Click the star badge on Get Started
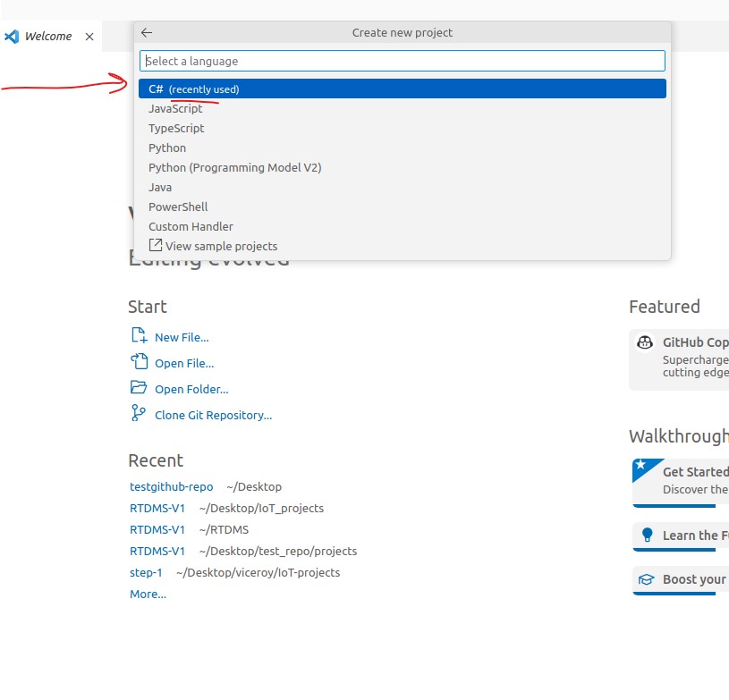The image size is (729, 700). click(x=640, y=464)
